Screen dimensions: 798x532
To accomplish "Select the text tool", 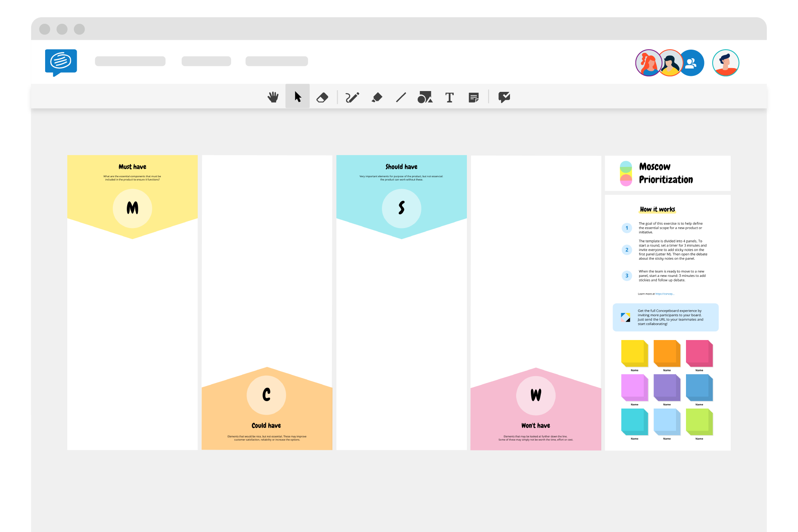I will [x=450, y=97].
